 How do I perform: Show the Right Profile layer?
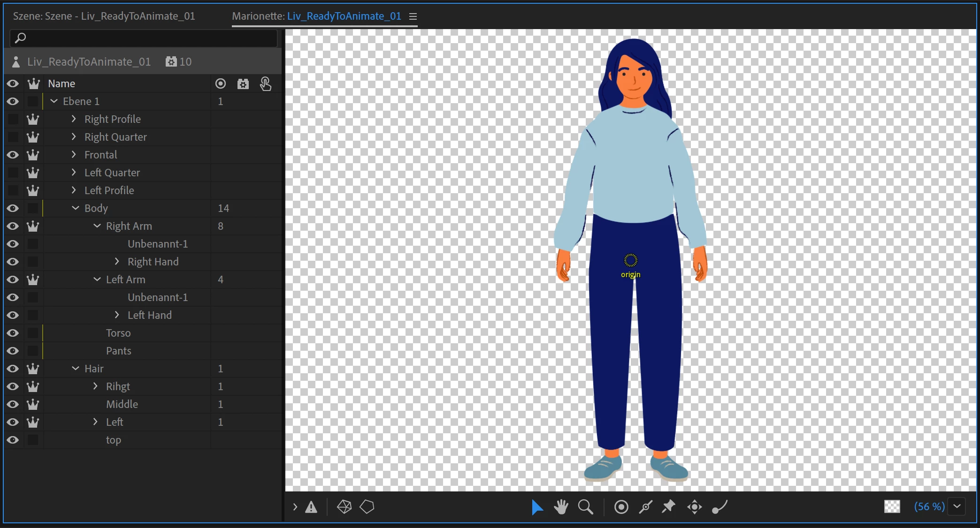coord(13,119)
